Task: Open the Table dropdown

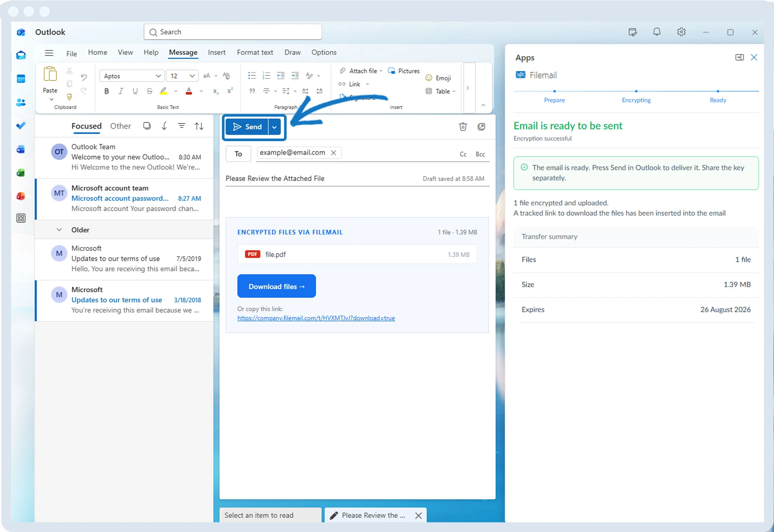Action: pyautogui.click(x=440, y=91)
